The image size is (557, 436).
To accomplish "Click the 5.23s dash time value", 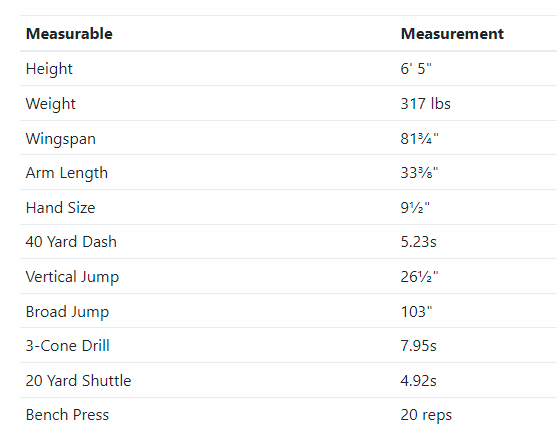I will [418, 242].
